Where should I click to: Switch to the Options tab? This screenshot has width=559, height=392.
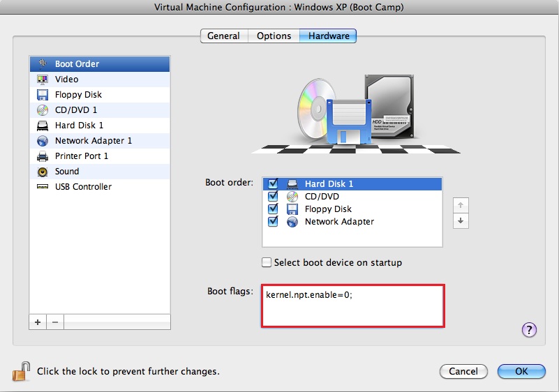pyautogui.click(x=274, y=36)
